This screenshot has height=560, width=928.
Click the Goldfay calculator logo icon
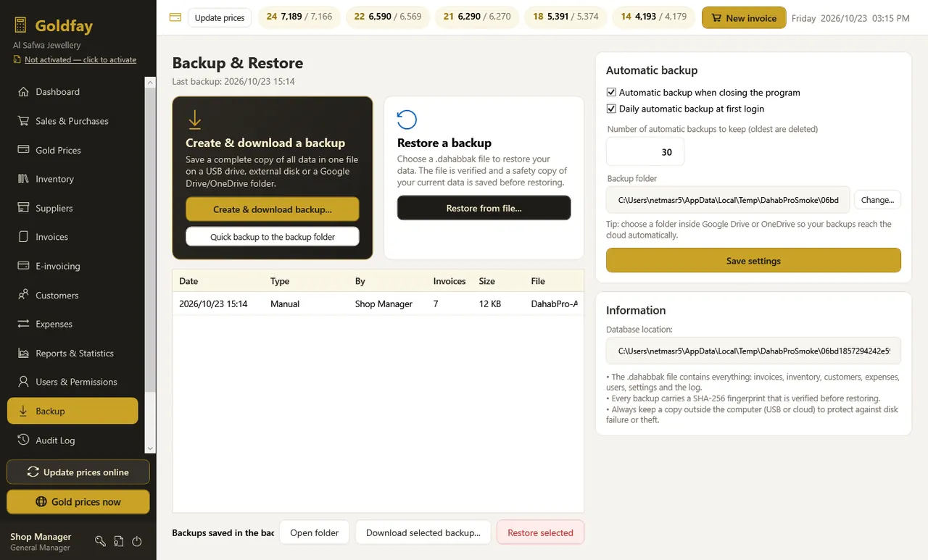click(20, 26)
